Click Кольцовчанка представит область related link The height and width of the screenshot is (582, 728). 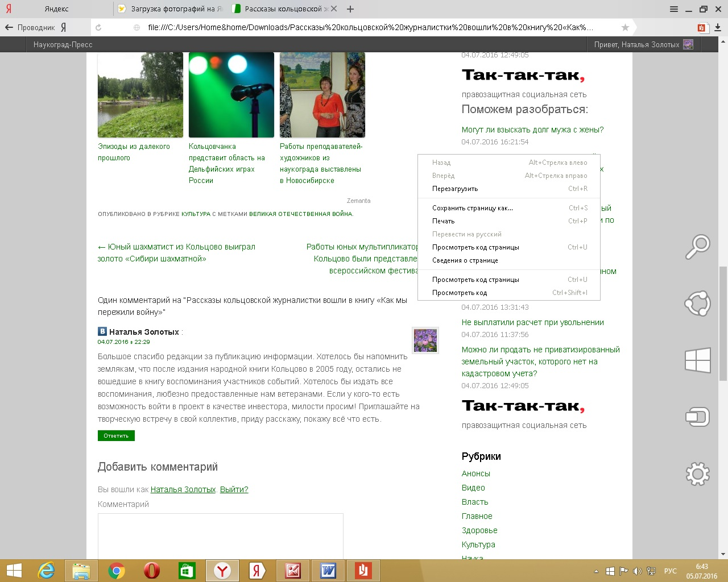click(x=227, y=164)
